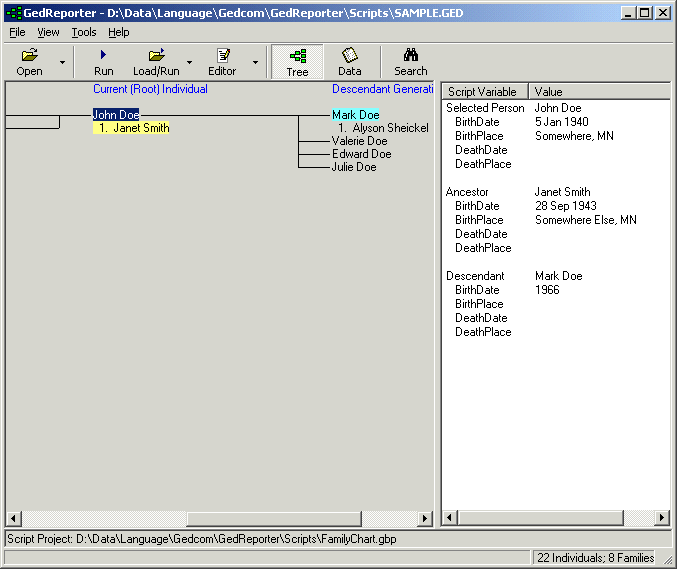
Task: Open Search with binoculars icon
Action: point(410,61)
